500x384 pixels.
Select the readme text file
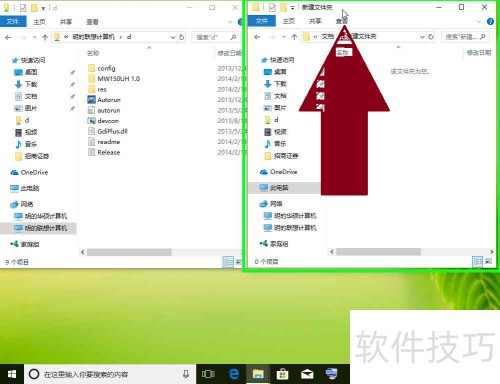[104, 142]
